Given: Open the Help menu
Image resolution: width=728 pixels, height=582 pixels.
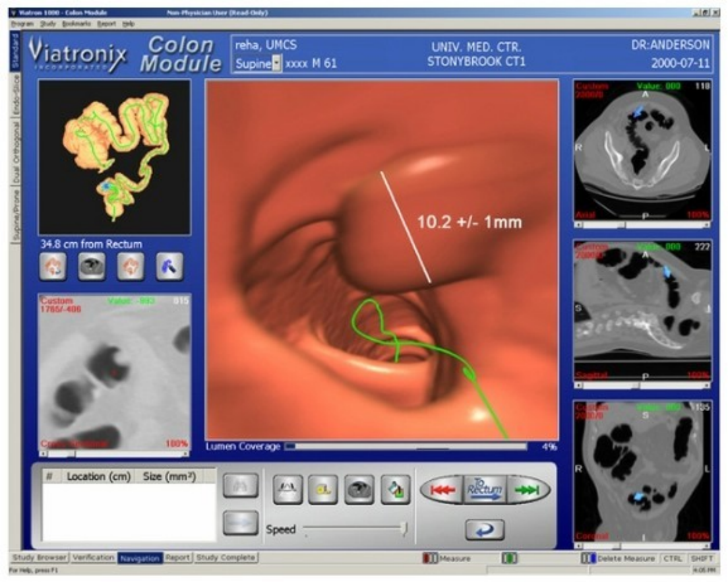Looking at the screenshot, I should click(x=128, y=24).
